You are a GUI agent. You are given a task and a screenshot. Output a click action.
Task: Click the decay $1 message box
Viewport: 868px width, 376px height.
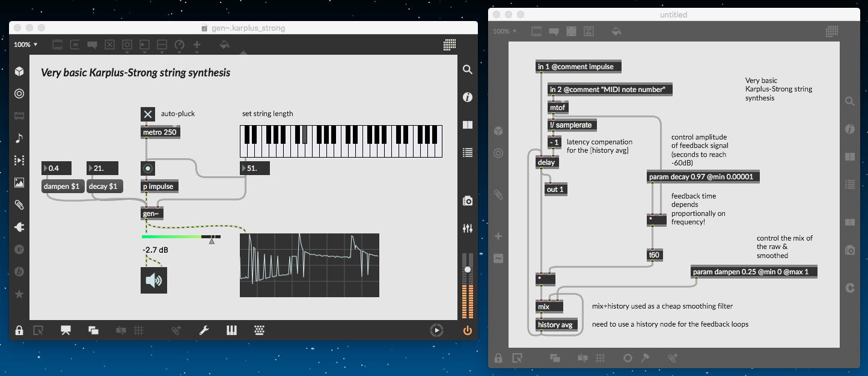point(105,186)
